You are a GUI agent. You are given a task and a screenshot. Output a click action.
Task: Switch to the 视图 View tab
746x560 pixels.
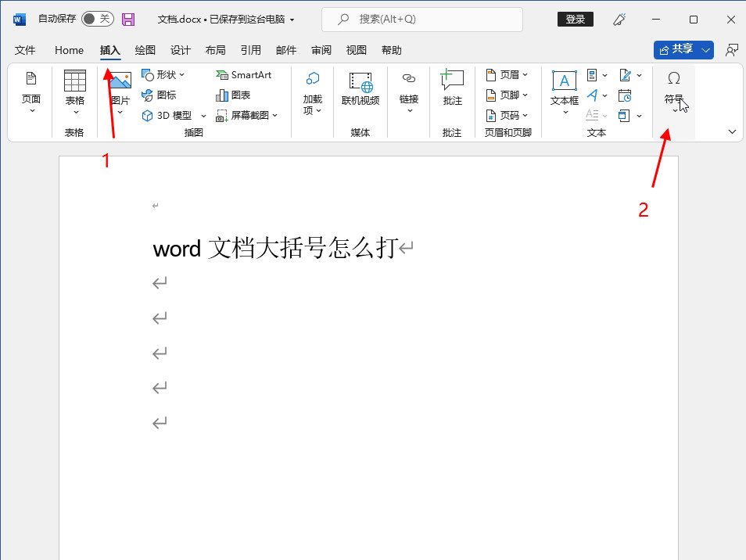(x=357, y=50)
